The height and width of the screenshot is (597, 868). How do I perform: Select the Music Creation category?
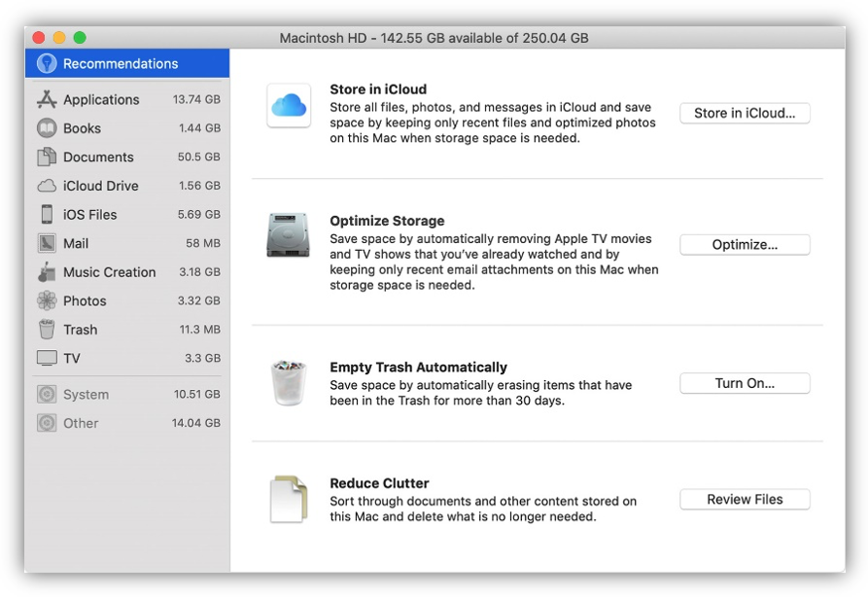click(127, 272)
